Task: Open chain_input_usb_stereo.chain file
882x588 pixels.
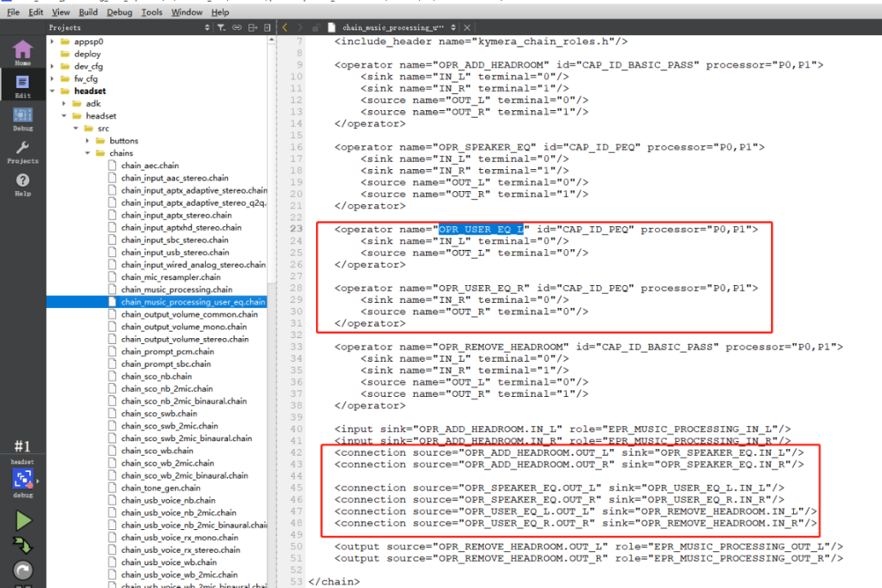Action: [x=175, y=252]
